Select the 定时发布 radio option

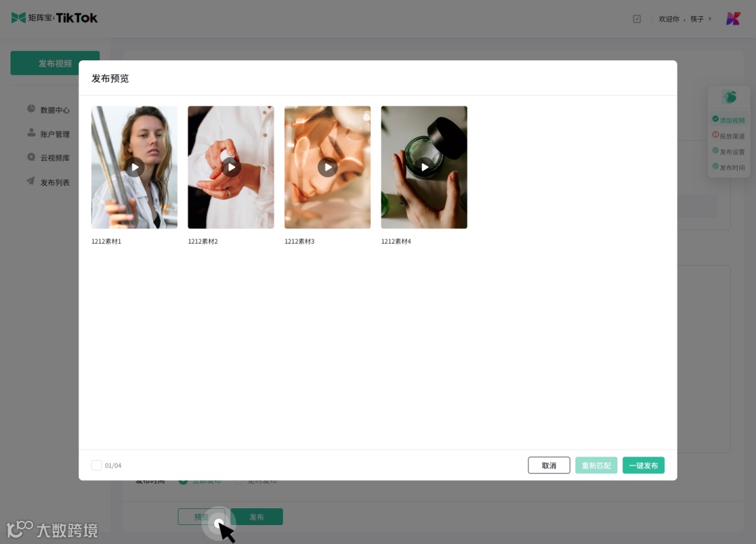(x=239, y=481)
